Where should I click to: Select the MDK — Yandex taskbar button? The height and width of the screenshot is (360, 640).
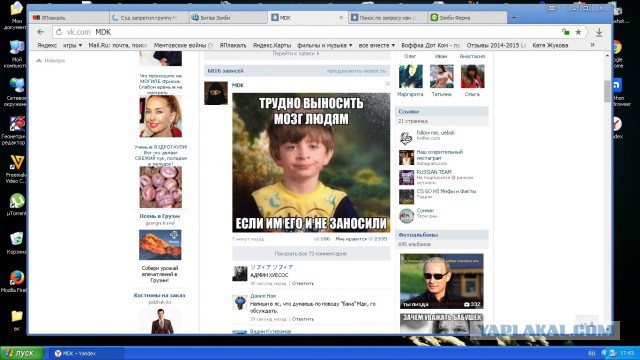(87, 353)
